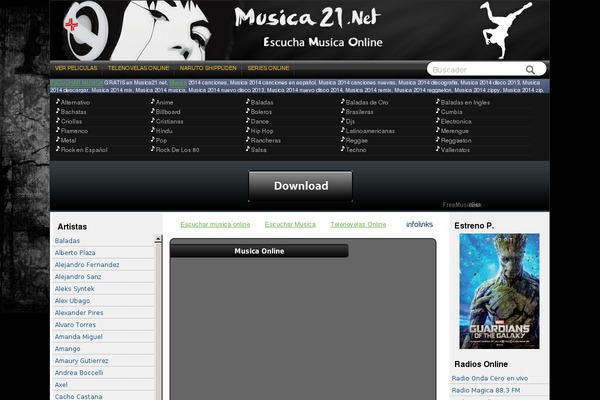Open the Baladas genre in the genre grid
The width and height of the screenshot is (600, 400).
(x=262, y=103)
